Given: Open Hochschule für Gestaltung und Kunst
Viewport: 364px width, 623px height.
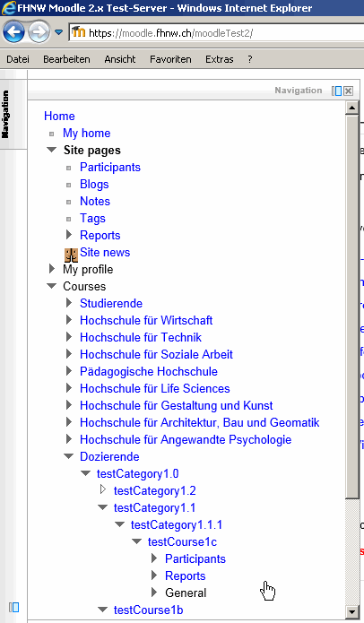Looking at the screenshot, I should click(x=177, y=406).
